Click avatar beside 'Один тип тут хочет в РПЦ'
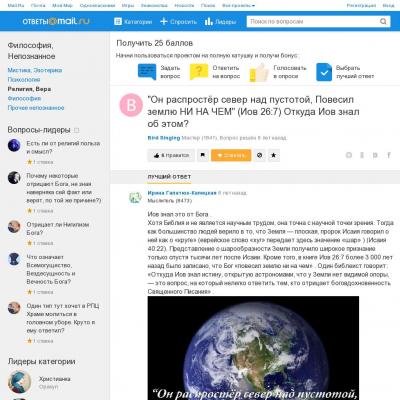400x400 pixels. tap(14, 308)
